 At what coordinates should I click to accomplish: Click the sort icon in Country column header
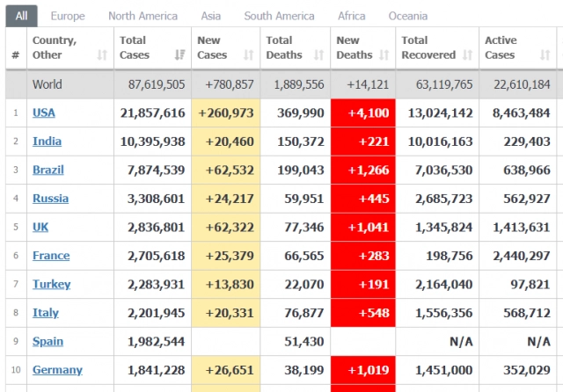pos(102,55)
